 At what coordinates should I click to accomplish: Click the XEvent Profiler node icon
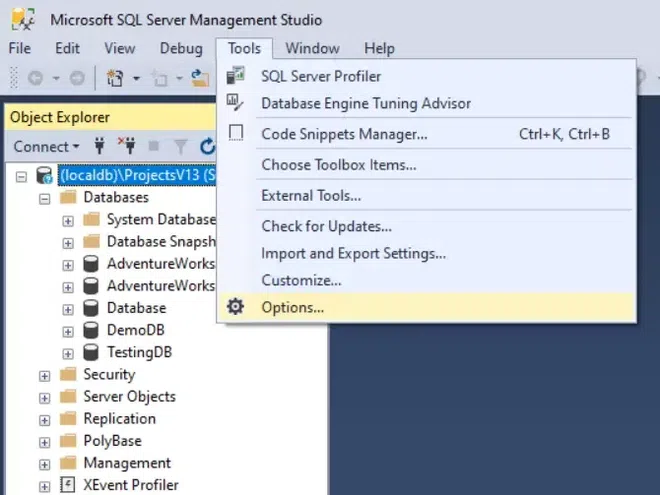pyautogui.click(x=68, y=485)
